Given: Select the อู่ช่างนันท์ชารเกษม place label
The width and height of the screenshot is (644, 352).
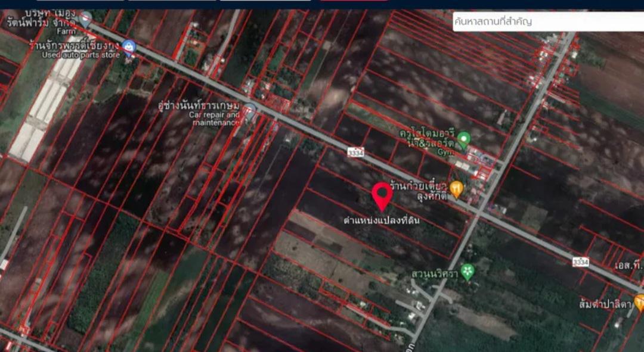Looking at the screenshot, I should tap(199, 106).
